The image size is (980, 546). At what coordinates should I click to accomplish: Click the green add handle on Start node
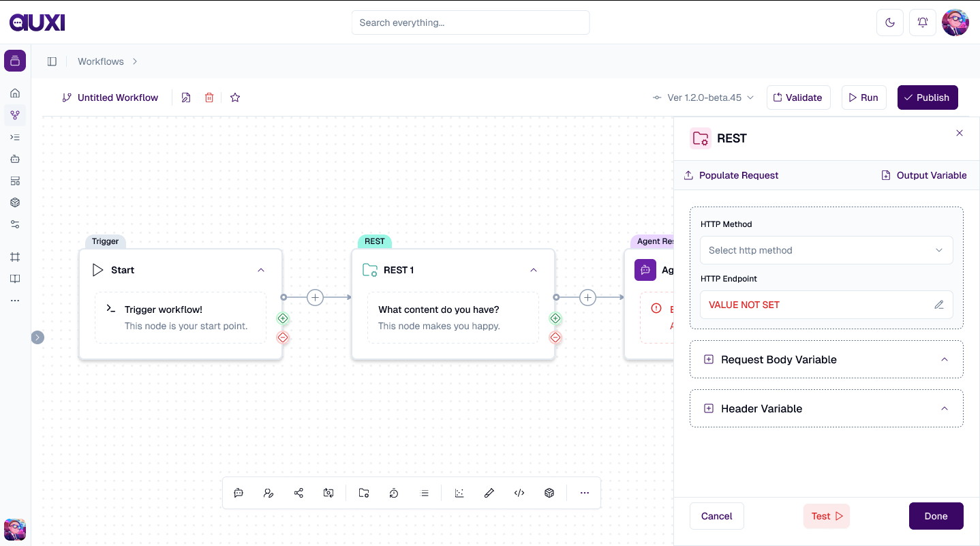tap(283, 318)
